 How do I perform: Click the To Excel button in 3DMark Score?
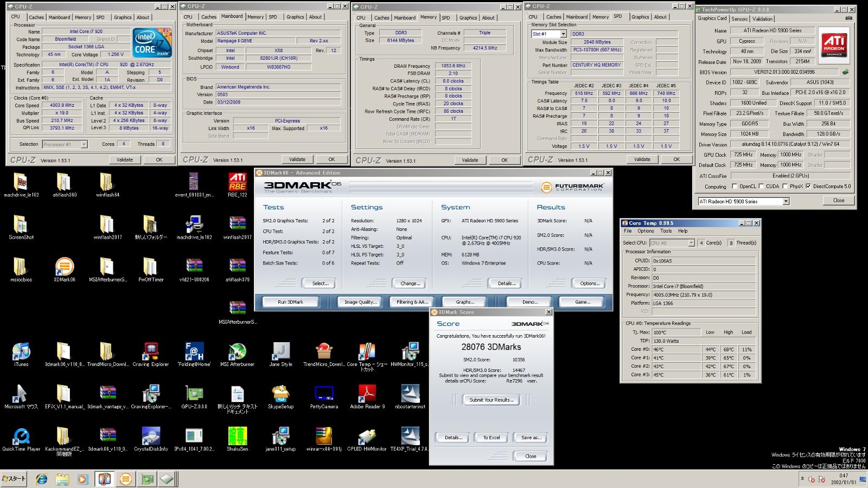pyautogui.click(x=492, y=438)
